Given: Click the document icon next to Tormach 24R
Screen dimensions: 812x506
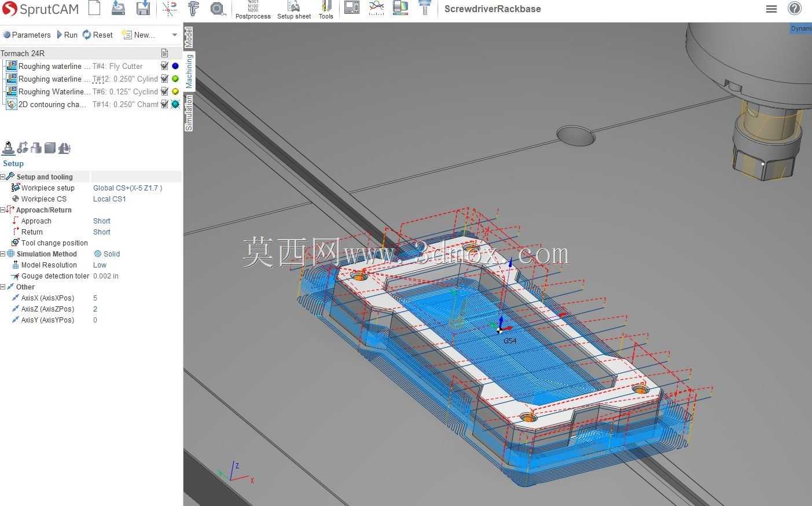Looking at the screenshot, I should tap(164, 53).
